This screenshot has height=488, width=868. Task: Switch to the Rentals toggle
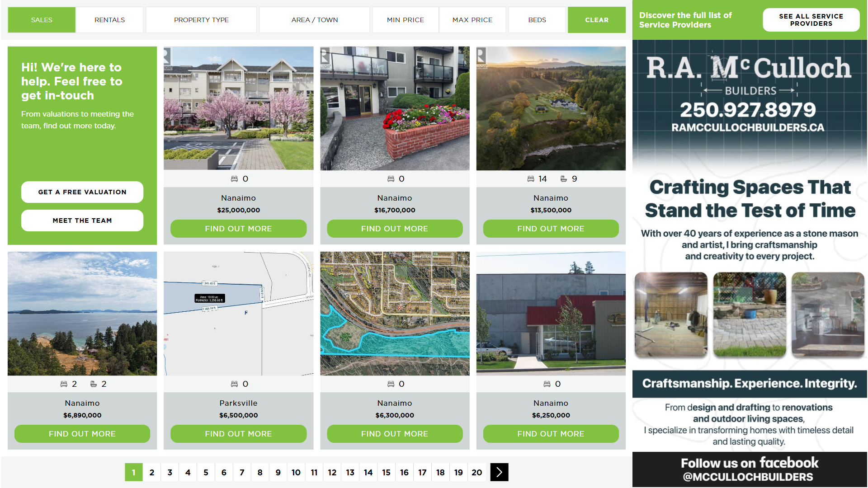point(109,20)
